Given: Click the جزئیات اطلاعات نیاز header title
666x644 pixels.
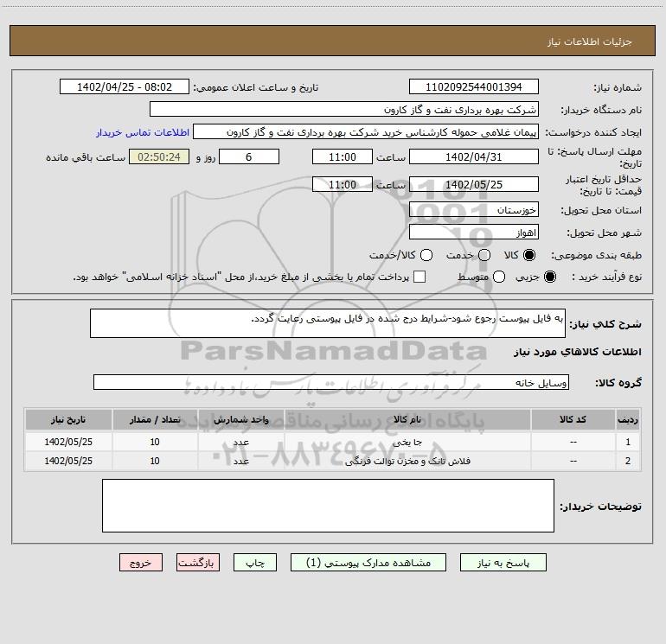Looking at the screenshot, I should pos(590,41).
